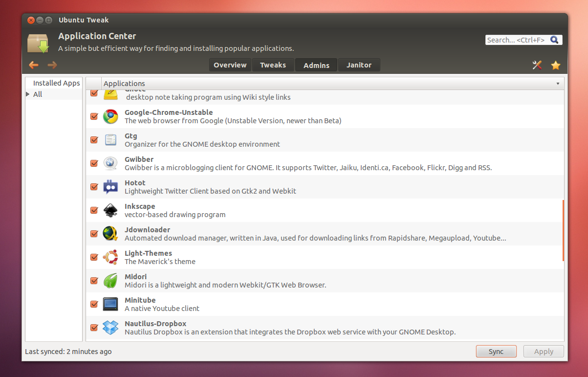The image size is (588, 377).
Task: Select the Minitube title text
Action: click(x=140, y=300)
